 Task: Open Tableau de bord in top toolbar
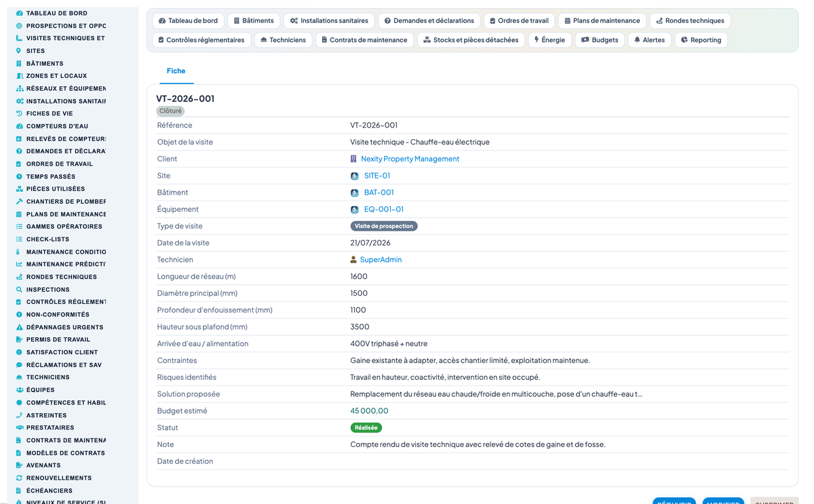pos(188,21)
